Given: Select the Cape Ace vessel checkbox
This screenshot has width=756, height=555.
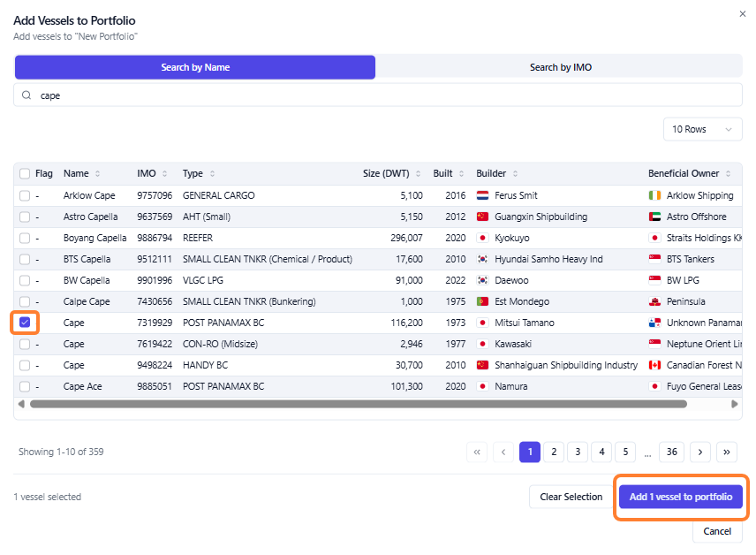Looking at the screenshot, I should [x=25, y=386].
